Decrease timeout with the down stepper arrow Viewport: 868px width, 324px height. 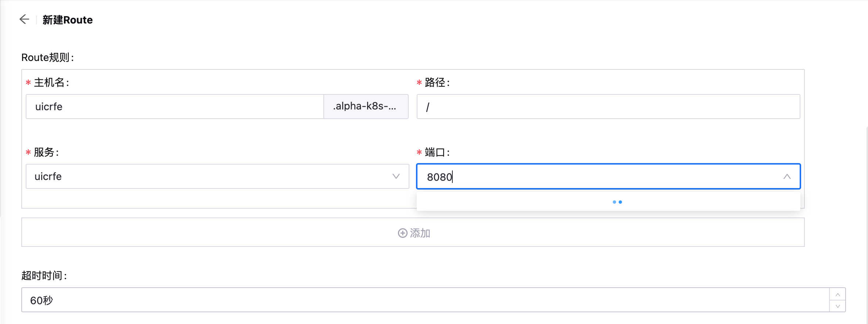pos(838,306)
